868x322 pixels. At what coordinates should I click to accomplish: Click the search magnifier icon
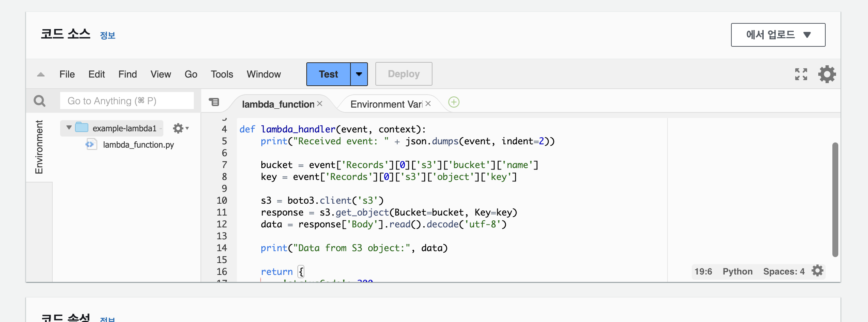[x=39, y=101]
